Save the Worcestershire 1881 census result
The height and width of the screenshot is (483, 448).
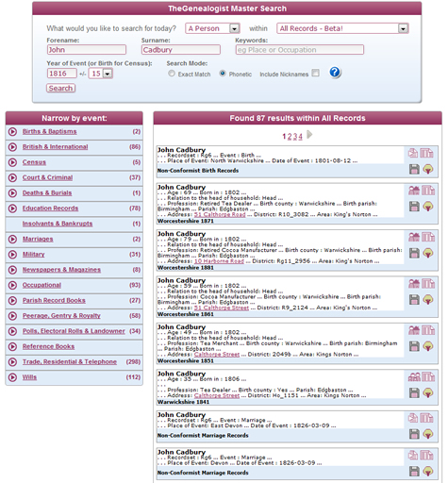414,253
